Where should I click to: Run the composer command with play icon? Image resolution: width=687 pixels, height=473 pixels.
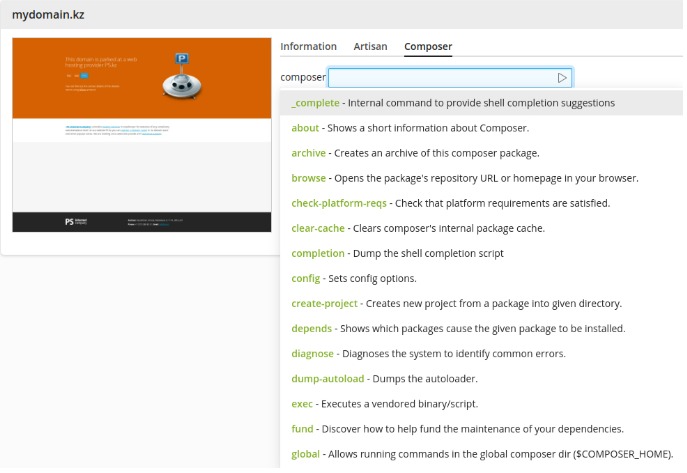(x=562, y=78)
